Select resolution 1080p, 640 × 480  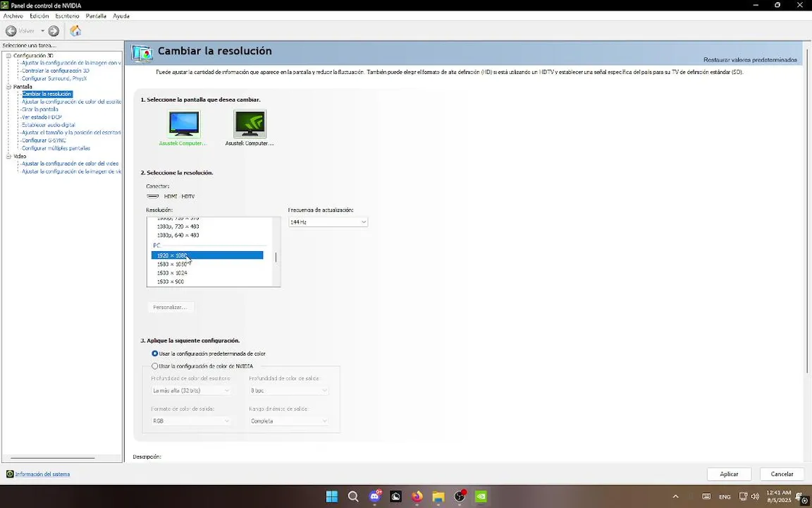click(x=207, y=236)
